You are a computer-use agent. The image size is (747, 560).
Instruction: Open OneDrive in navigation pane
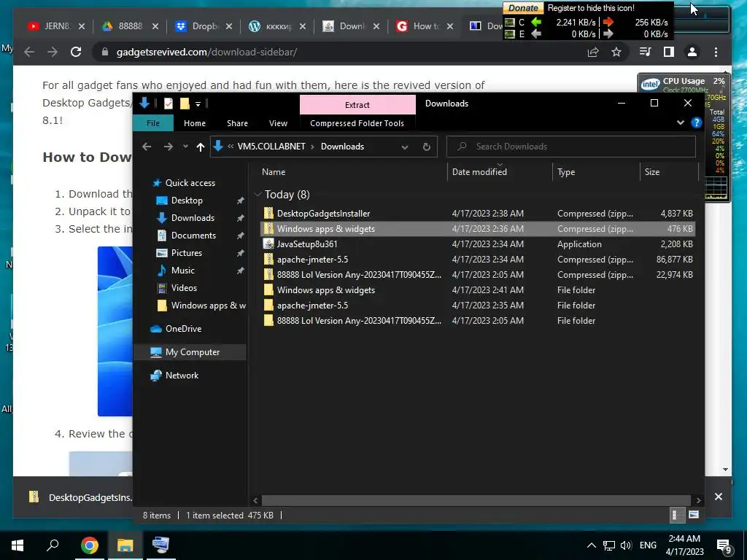pos(183,329)
